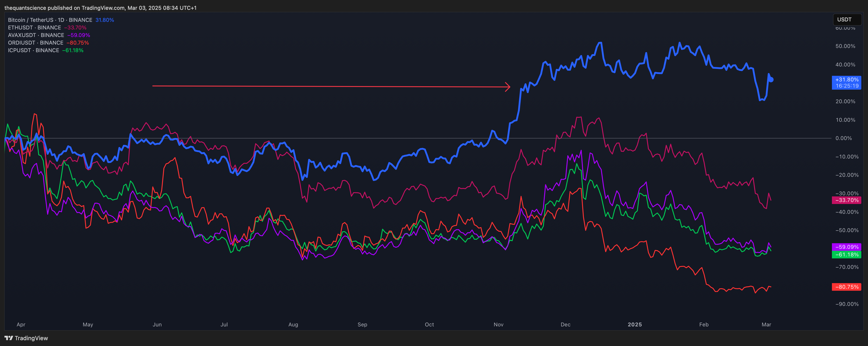Click the Nov label on time axis

coord(498,324)
